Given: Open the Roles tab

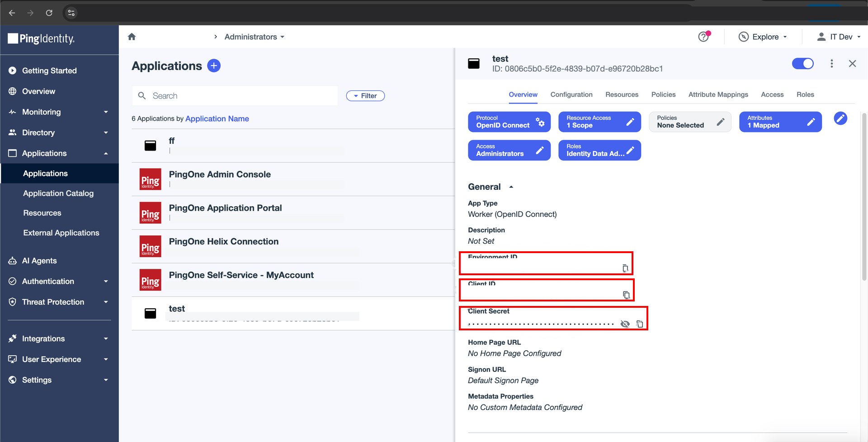Looking at the screenshot, I should click(x=805, y=94).
